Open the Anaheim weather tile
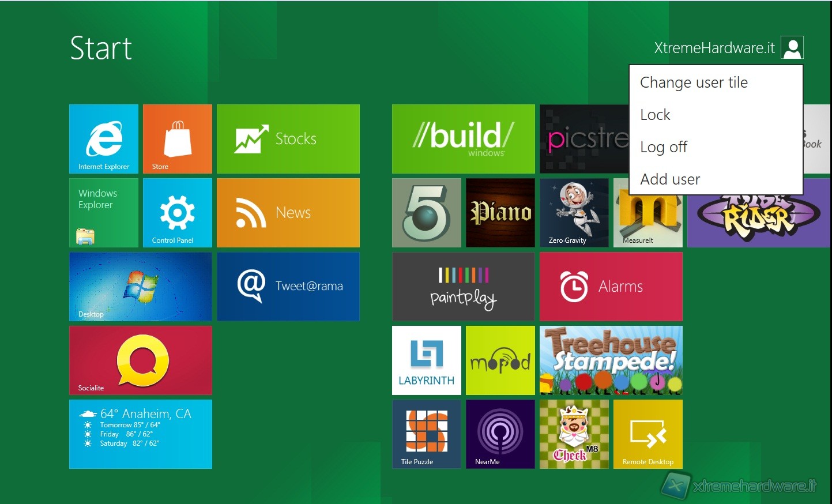The image size is (832, 504). point(141,434)
